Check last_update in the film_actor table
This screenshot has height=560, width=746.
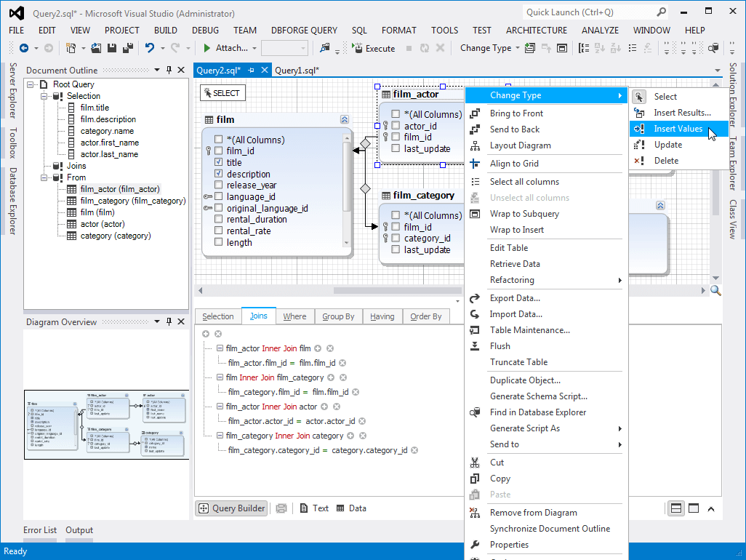point(396,148)
